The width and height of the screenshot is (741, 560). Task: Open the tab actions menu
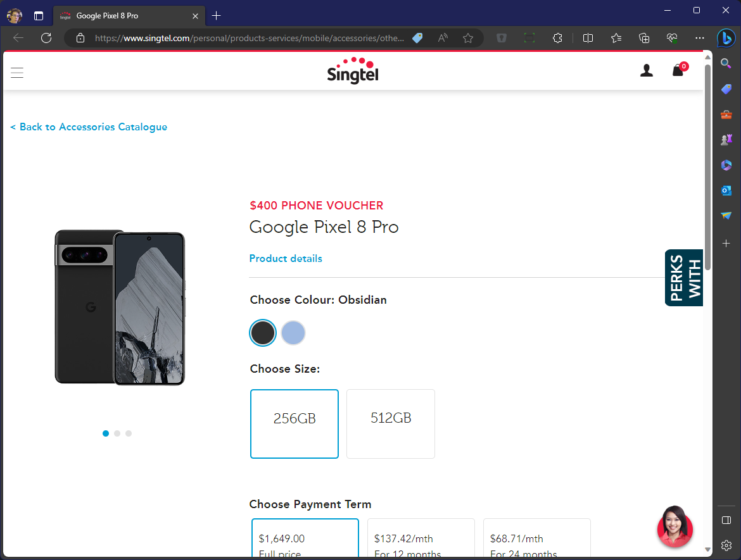39,15
